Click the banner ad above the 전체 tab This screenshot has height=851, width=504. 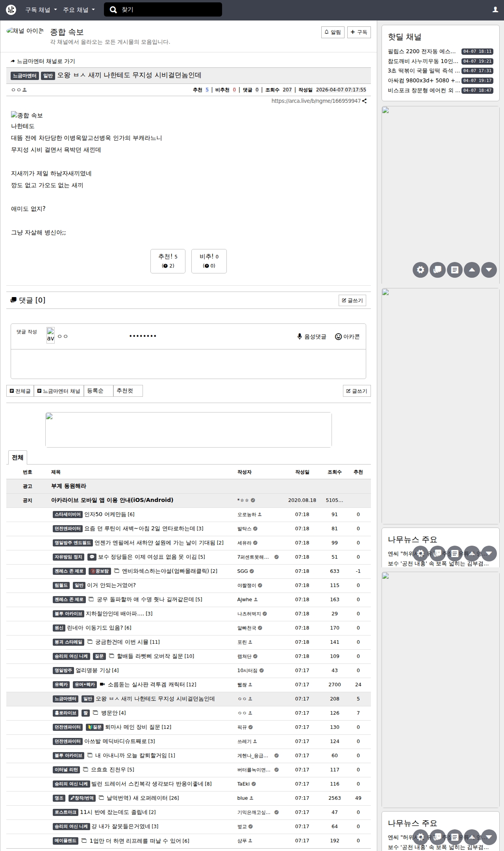[x=189, y=430]
